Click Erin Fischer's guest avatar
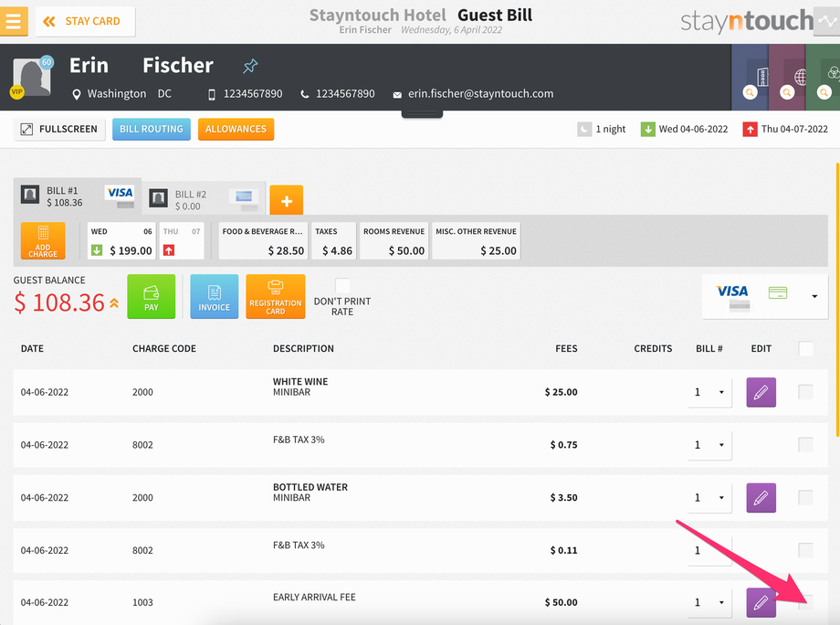 click(32, 77)
